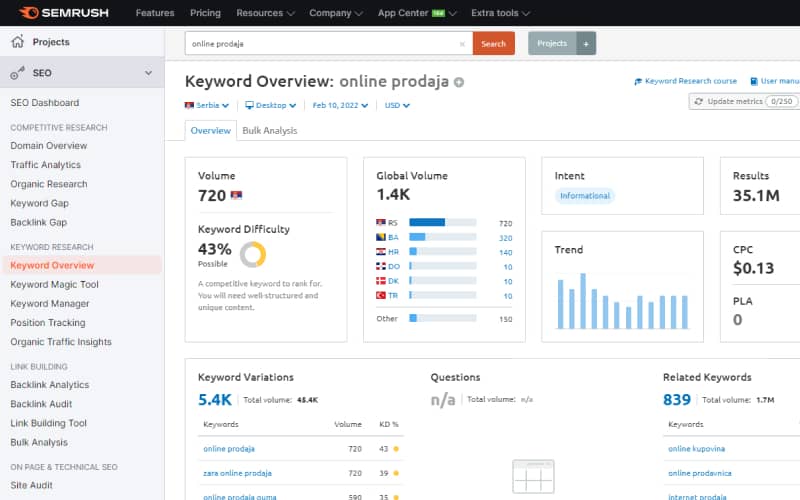Open the Features menu item
Screen dimensions: 800x500
point(155,13)
